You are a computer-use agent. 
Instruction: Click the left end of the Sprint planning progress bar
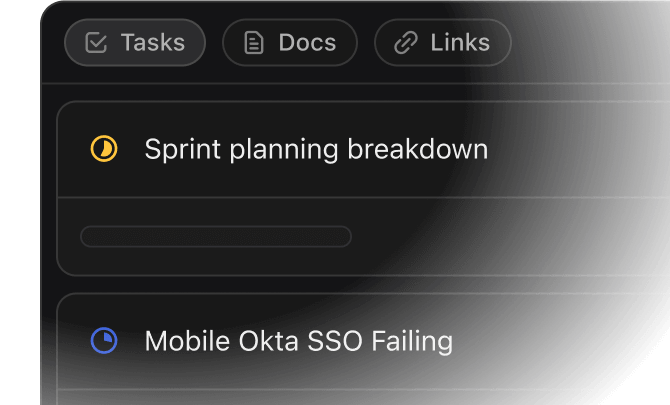point(88,237)
